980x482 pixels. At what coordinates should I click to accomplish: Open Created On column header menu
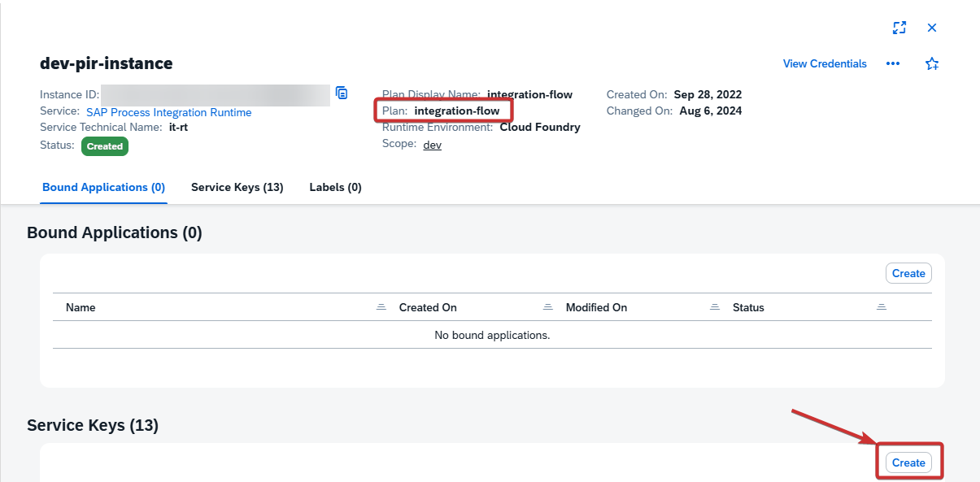(x=548, y=307)
